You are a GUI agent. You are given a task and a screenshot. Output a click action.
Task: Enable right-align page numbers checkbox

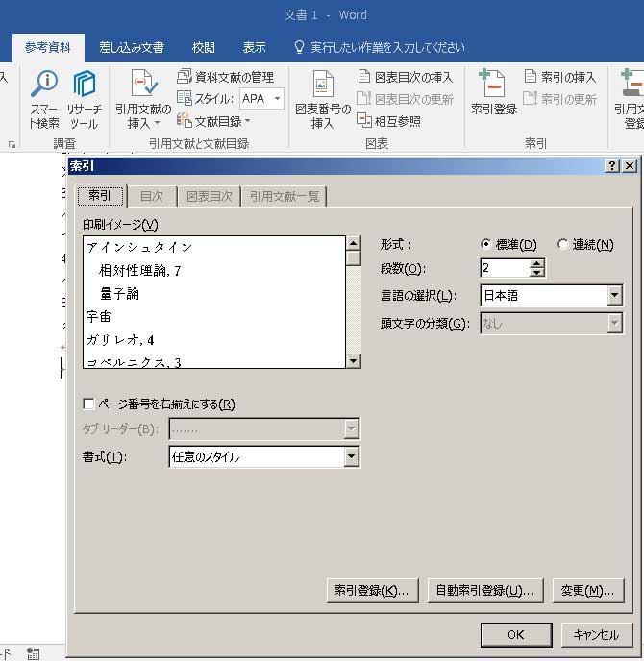(x=89, y=404)
